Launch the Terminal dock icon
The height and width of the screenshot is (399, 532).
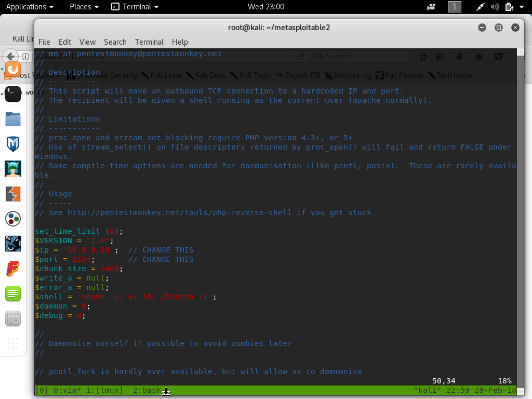13,94
